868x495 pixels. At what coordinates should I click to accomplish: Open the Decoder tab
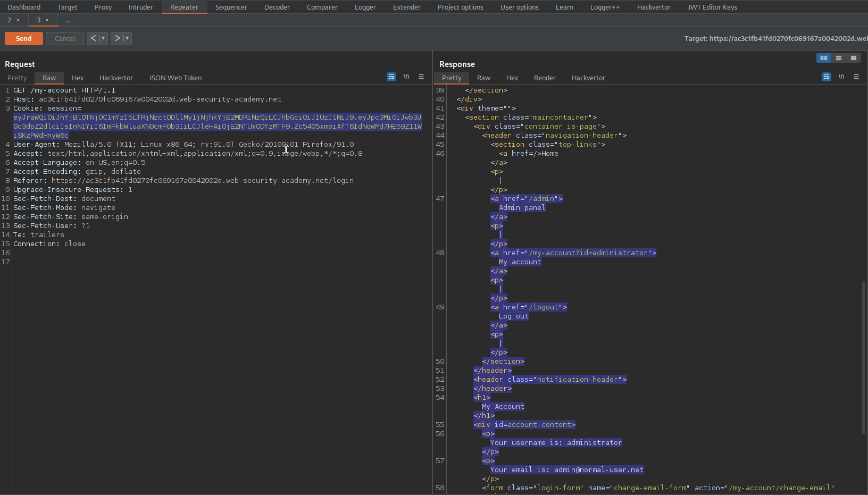point(277,7)
